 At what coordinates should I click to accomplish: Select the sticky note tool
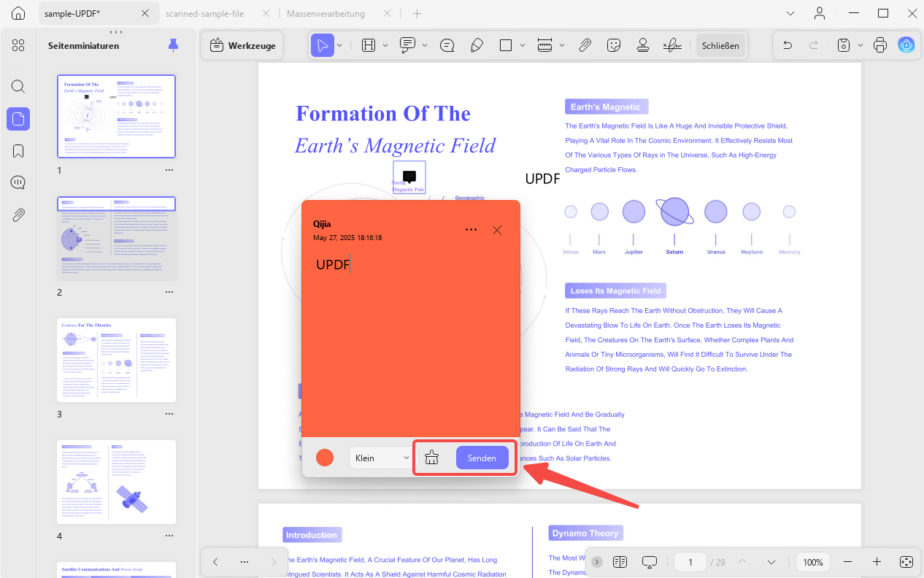pos(447,45)
